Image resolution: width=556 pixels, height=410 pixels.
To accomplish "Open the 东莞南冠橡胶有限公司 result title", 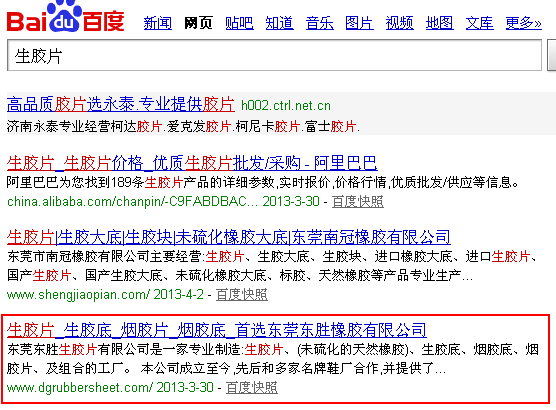I will coord(229,237).
